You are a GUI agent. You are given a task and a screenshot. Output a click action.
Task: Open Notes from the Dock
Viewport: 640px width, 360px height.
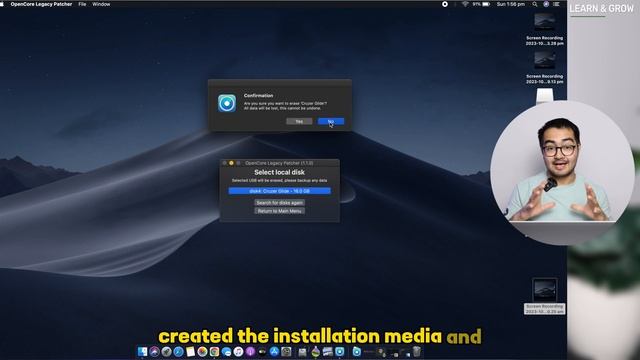[x=190, y=351]
